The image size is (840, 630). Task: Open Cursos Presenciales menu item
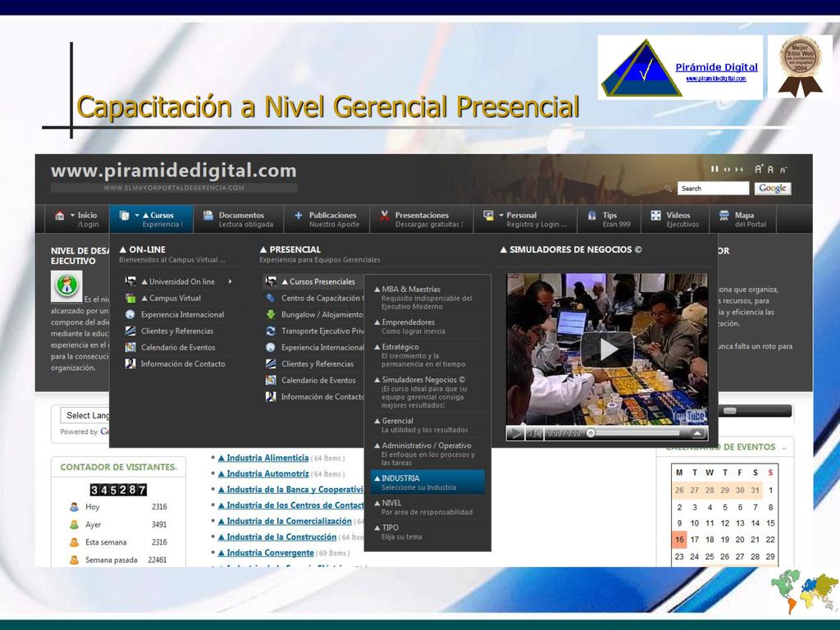[313, 281]
